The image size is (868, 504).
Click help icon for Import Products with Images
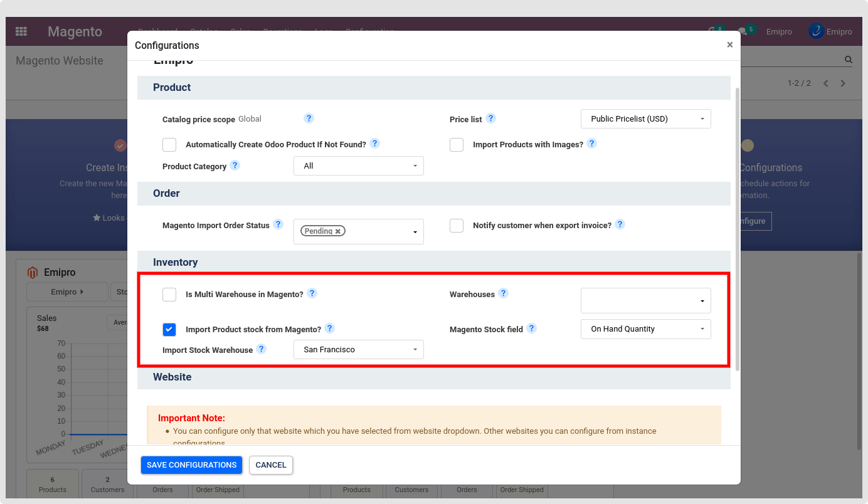coord(591,144)
